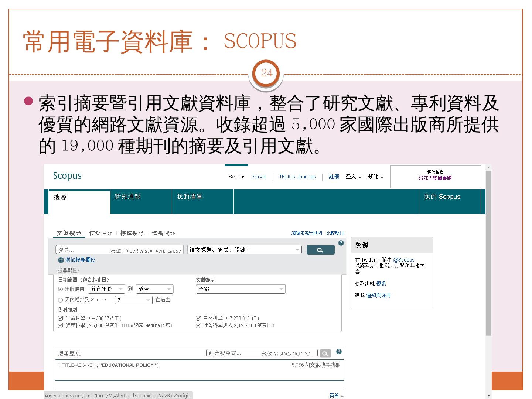The height and width of the screenshot is (399, 532).
Task: Click the magnifier search button
Action: coord(320,250)
